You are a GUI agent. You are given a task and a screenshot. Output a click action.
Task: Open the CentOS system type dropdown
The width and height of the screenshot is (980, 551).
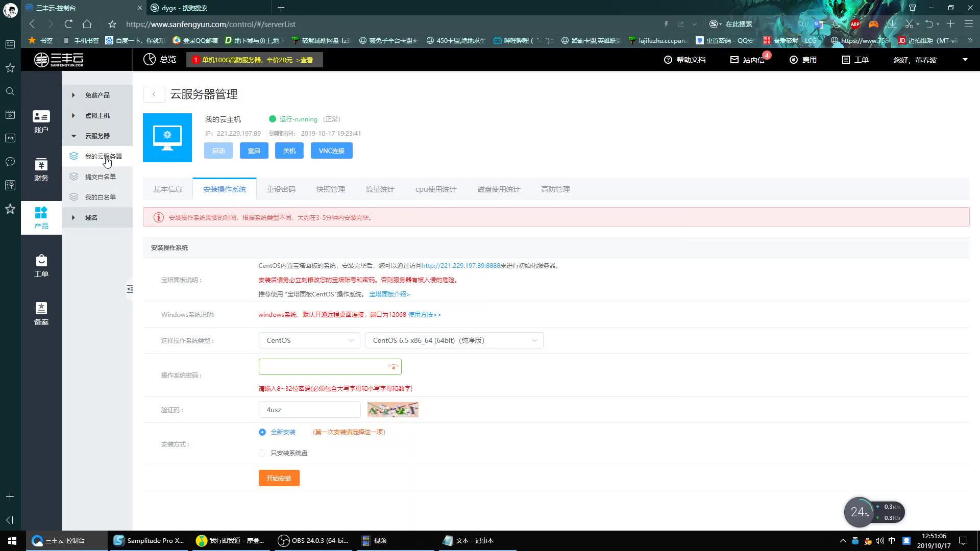pos(309,340)
